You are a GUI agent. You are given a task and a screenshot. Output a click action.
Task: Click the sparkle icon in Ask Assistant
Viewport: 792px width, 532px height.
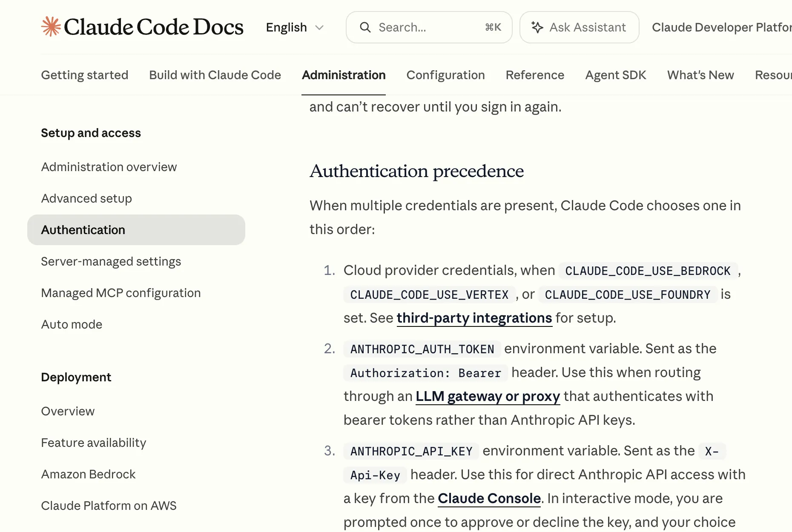pyautogui.click(x=537, y=27)
